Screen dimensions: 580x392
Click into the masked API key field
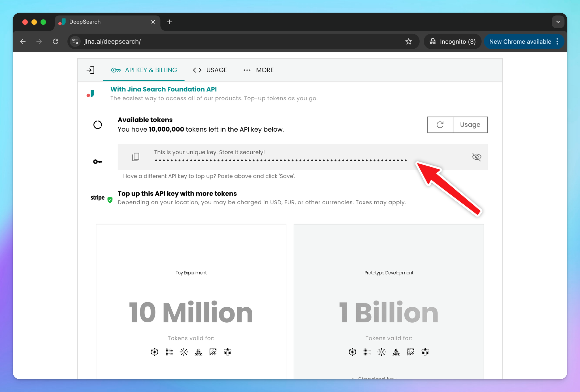(x=280, y=160)
